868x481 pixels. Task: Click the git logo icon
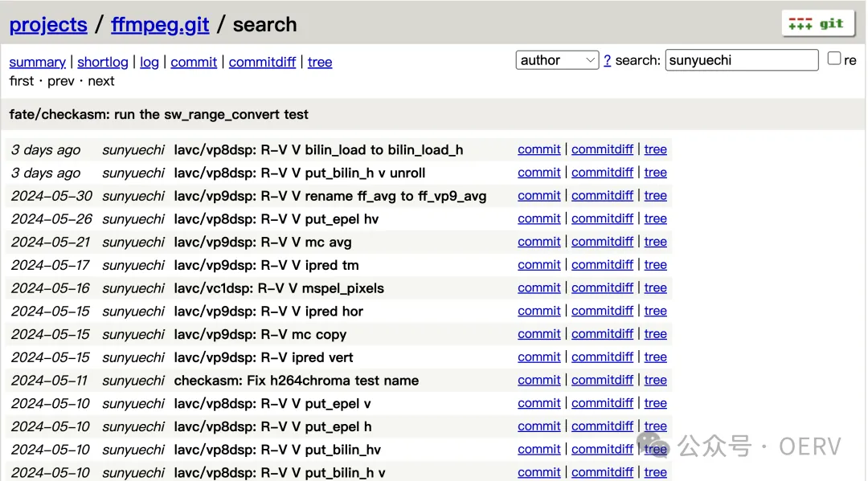(x=816, y=23)
